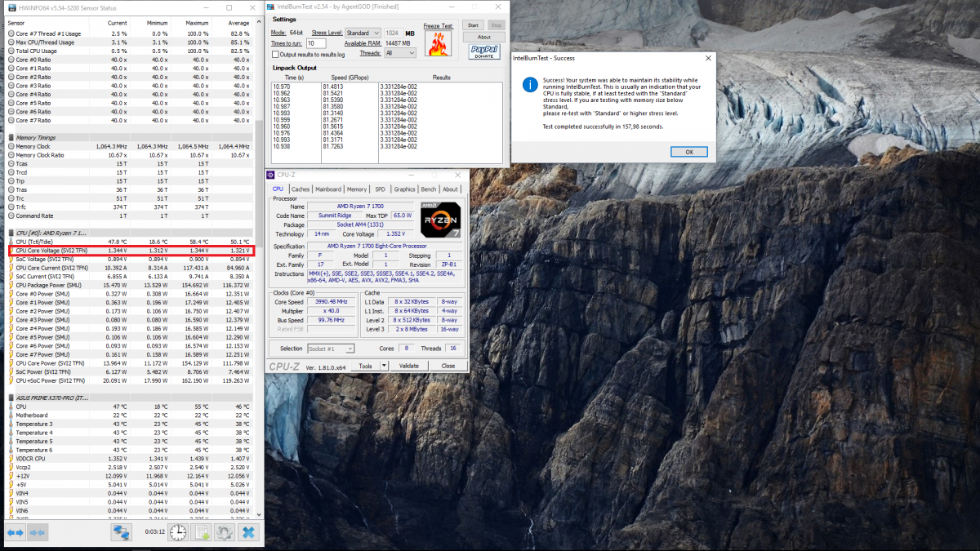Click the icon of the CPU Package Power (SMU) row

11,285
